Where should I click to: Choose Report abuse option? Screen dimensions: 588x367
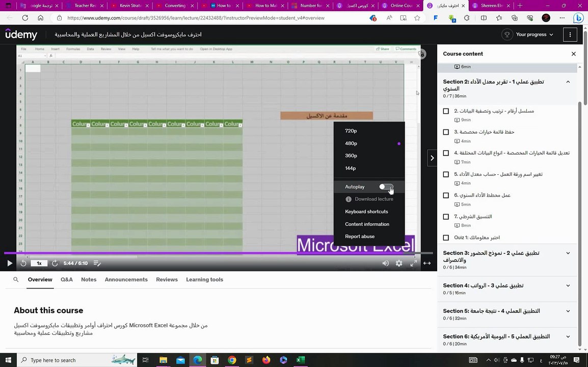point(360,237)
